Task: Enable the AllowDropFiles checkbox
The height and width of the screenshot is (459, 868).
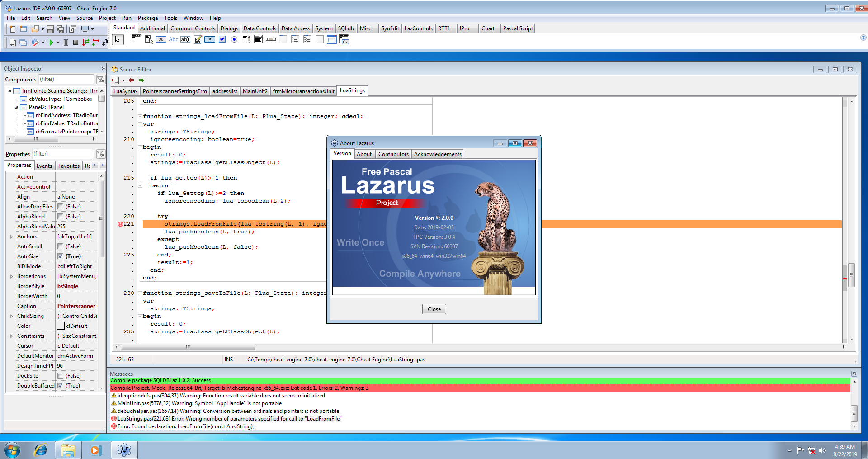Action: pos(60,207)
